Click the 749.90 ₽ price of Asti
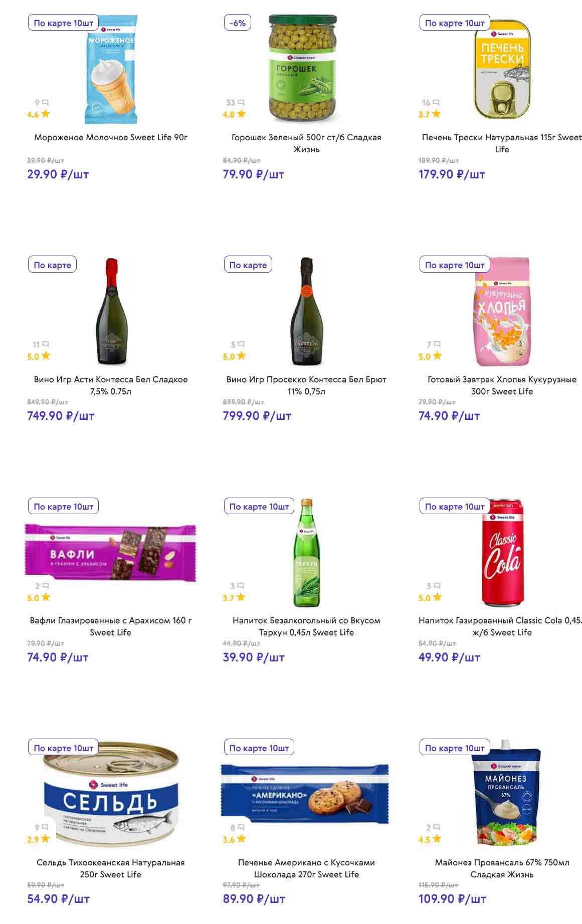Screen dimensions: 582x924 [61, 416]
